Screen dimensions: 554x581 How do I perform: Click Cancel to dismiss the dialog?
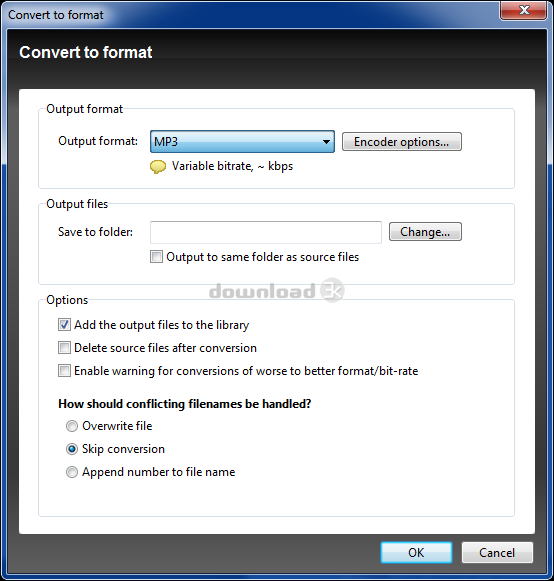(497, 552)
